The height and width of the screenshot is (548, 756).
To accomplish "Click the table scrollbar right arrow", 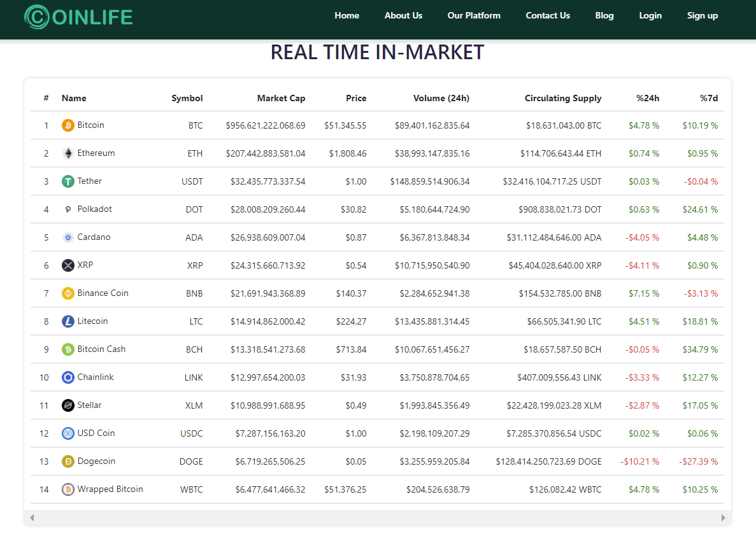I will 724,517.
